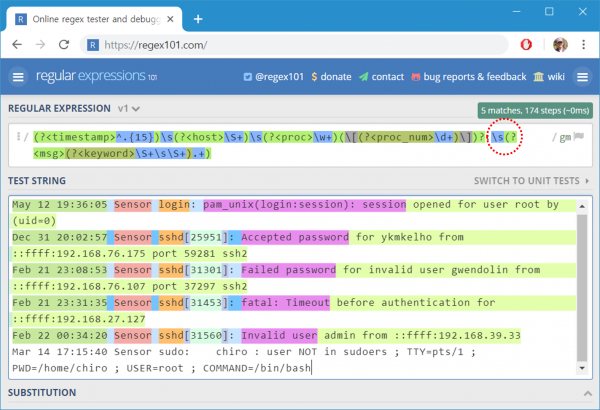600x410 pixels.
Task: Click the site favicon in address bar
Action: (93, 45)
